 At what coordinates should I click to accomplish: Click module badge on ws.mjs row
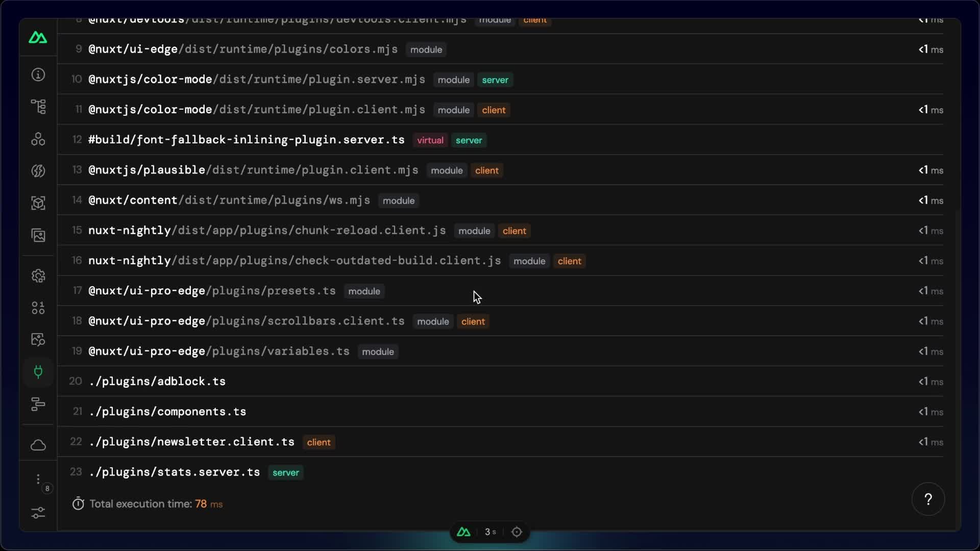tap(399, 201)
